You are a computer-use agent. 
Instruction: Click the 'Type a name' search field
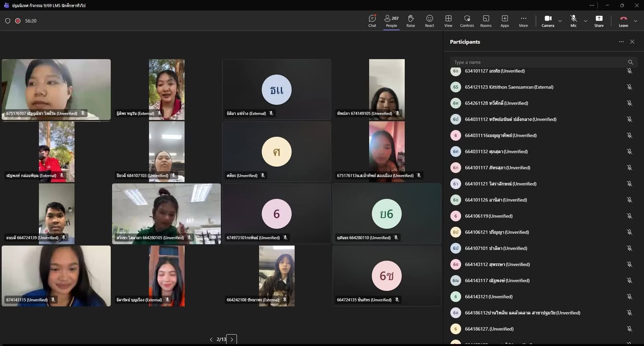538,62
